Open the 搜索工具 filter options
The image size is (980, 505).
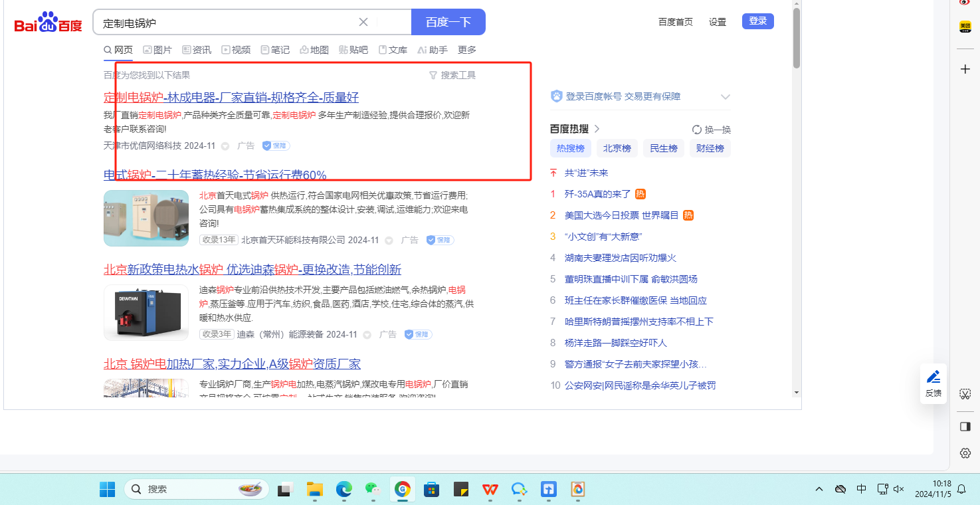click(452, 75)
